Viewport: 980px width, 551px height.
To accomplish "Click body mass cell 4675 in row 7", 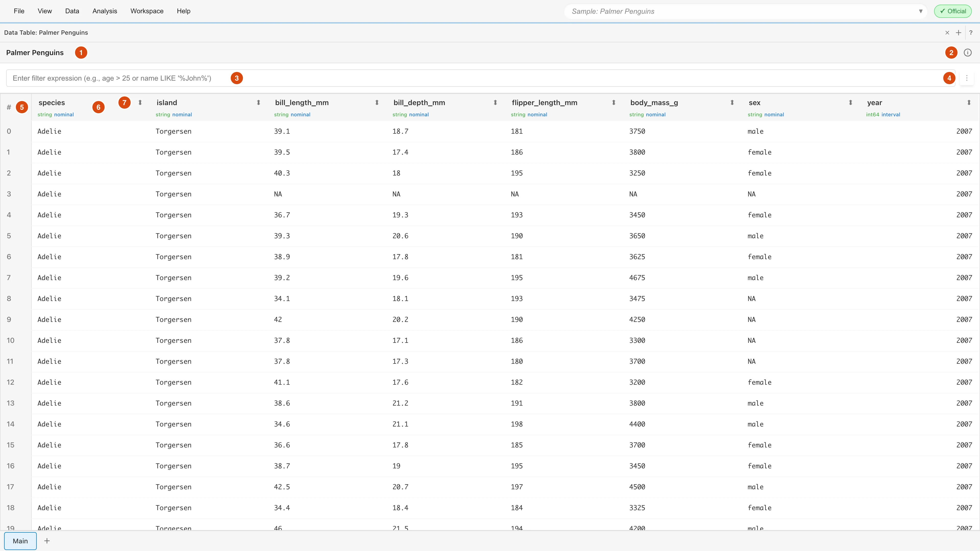I will (x=637, y=278).
